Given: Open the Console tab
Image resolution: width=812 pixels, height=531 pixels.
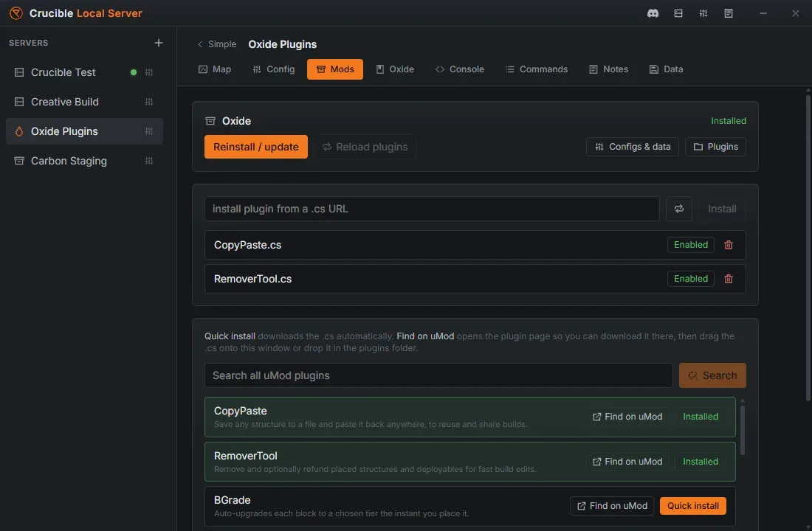Looking at the screenshot, I should 460,69.
